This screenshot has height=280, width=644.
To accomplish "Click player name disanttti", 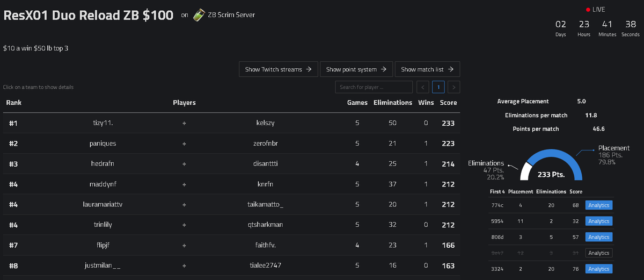I will pyautogui.click(x=266, y=164).
